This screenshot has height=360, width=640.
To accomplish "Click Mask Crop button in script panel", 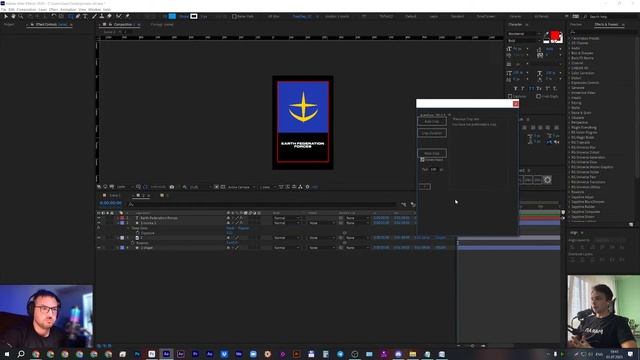I will point(432,153).
